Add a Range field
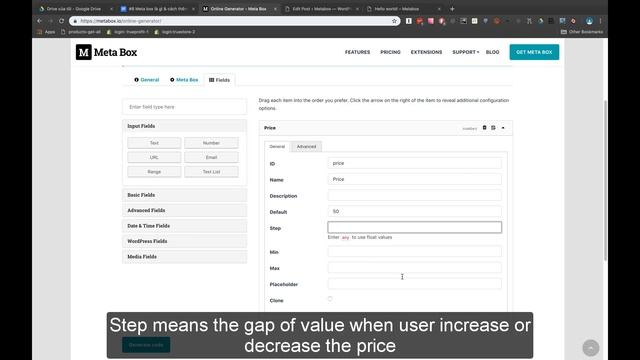Viewport: 640px width, 360px height. [x=154, y=172]
